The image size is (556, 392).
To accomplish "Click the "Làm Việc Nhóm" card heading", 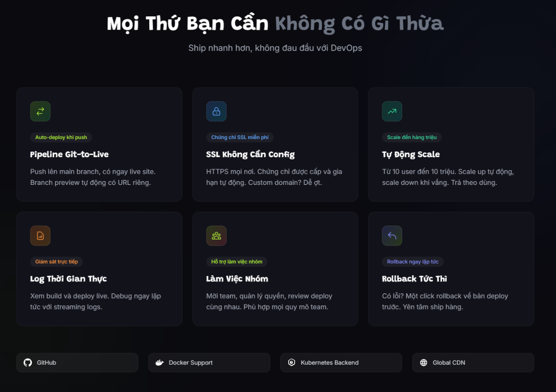I will click(237, 279).
